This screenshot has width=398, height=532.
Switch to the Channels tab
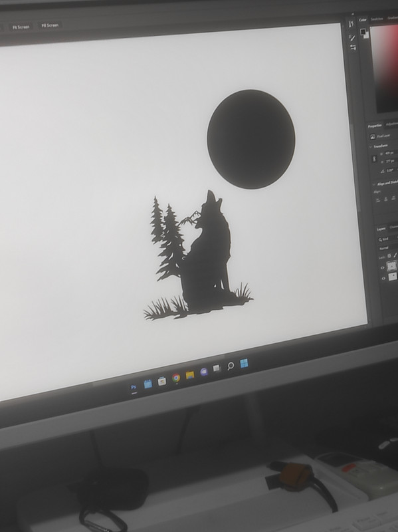pyautogui.click(x=394, y=227)
